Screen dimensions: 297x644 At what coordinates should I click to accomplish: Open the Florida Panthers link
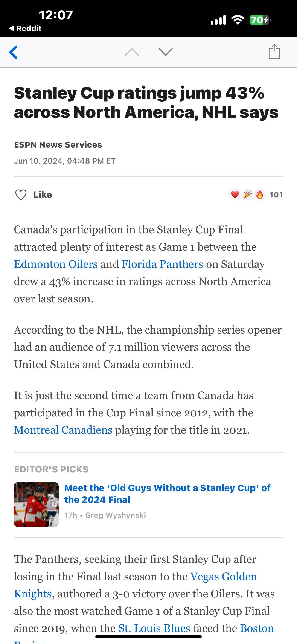pos(162,264)
